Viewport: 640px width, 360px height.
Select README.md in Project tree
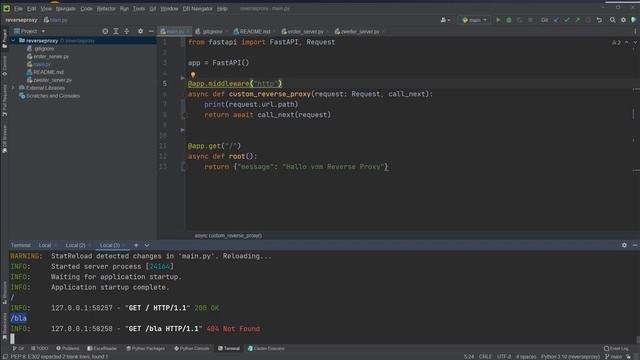(x=45, y=72)
